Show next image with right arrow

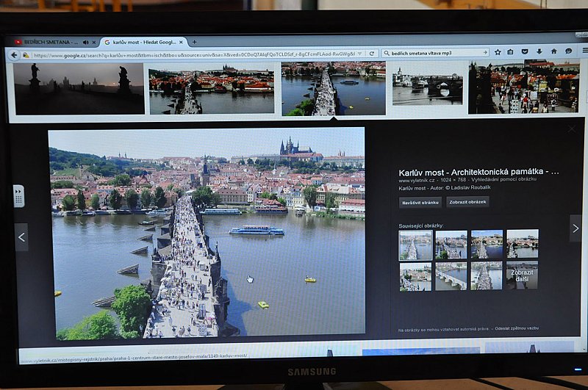575,228
